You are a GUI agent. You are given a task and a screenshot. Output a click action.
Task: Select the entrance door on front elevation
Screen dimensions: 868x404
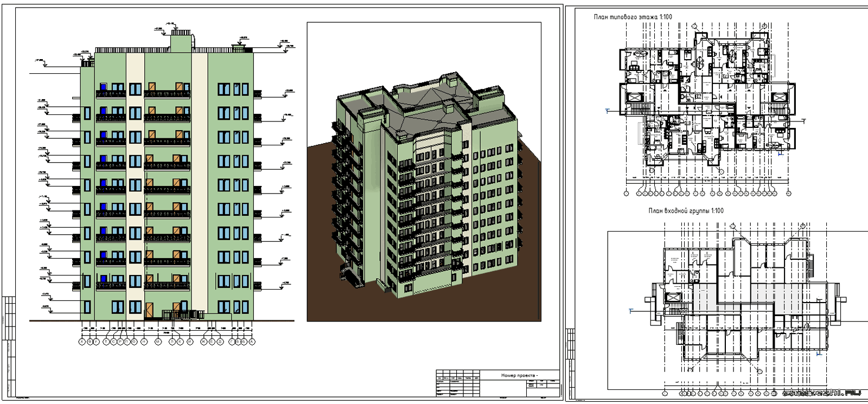coord(149,310)
